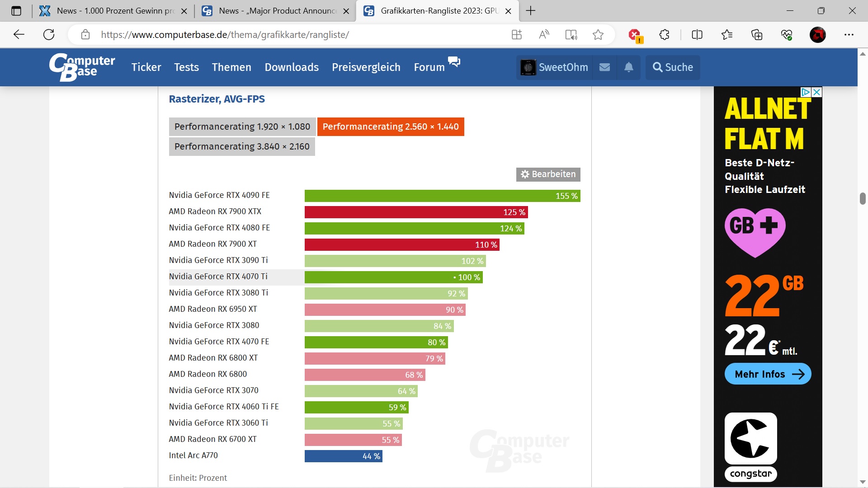868x488 pixels.
Task: Open tab actions menu button
Action: [16, 11]
